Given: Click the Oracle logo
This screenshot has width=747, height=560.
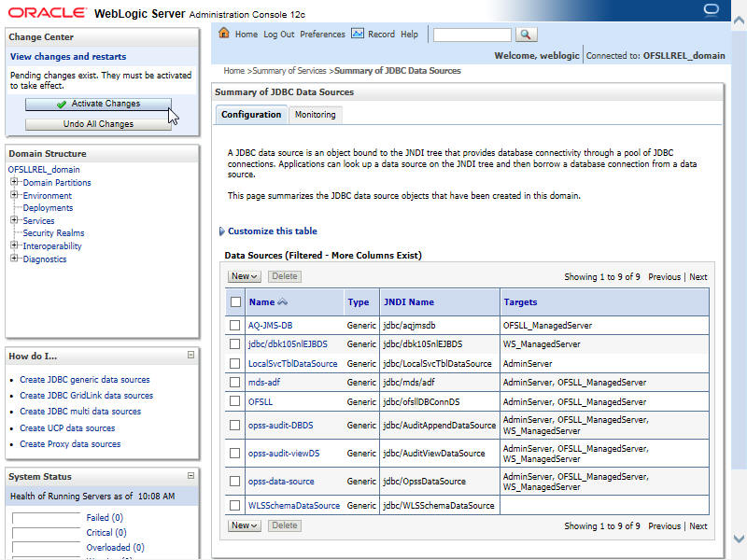Looking at the screenshot, I should (x=48, y=13).
